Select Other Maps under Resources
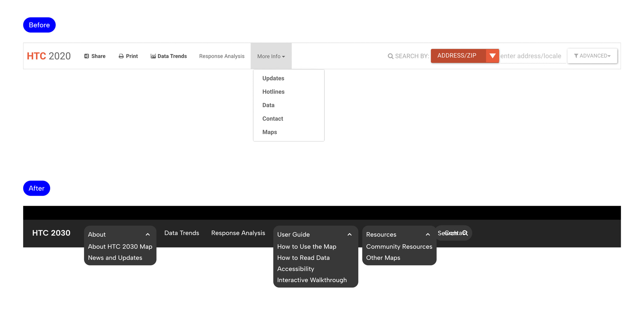This screenshot has width=644, height=309. (383, 257)
